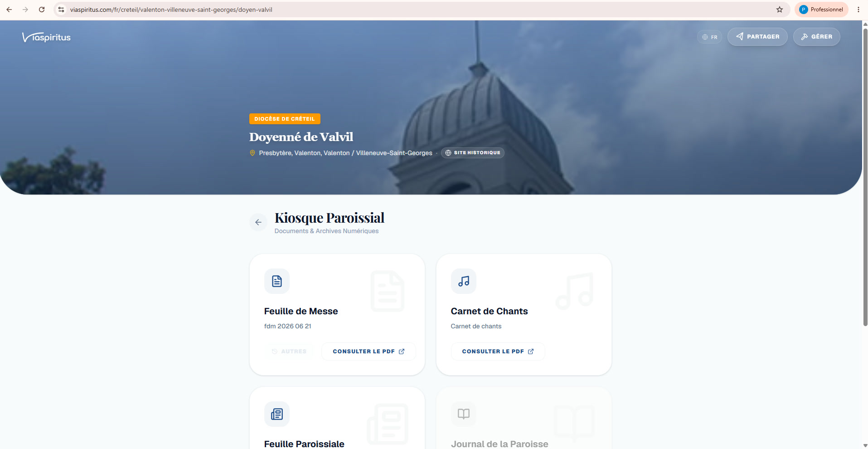
Task: Click the location pin icon near Presbytère
Action: (252, 153)
